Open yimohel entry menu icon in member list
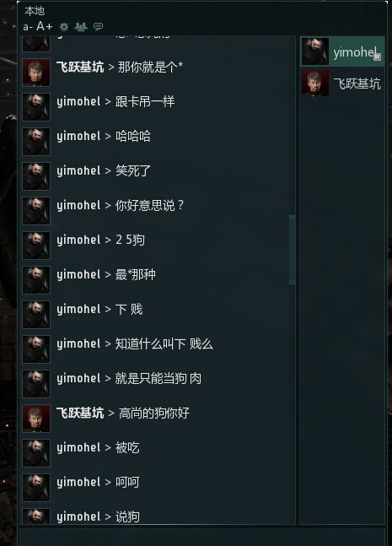This screenshot has width=392, height=546. coord(378,57)
